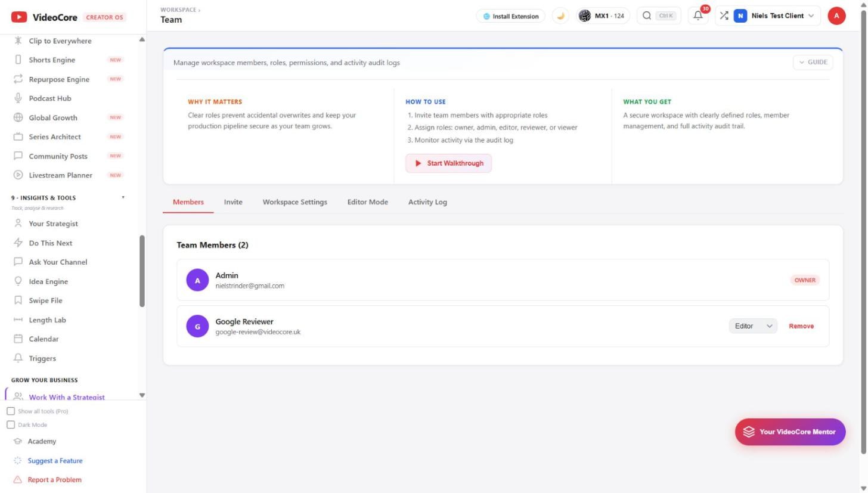Click the sidebar vertical scrollbar thumb
This screenshot has width=868, height=493.
[142, 271]
